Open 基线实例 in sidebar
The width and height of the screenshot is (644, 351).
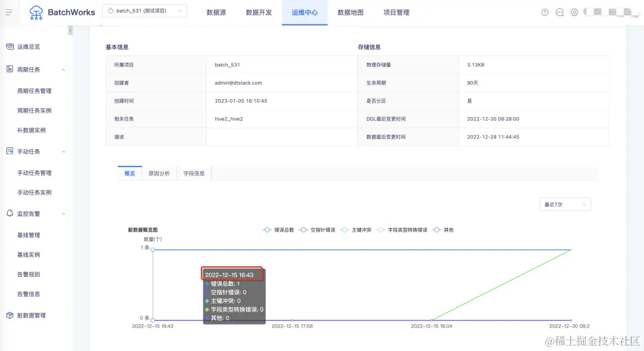29,255
